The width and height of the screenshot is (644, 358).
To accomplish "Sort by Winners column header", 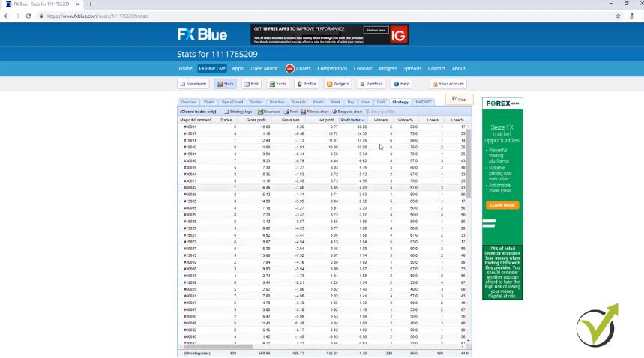I will [380, 120].
